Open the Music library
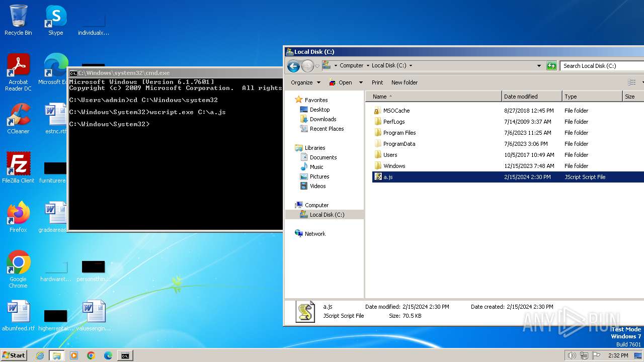644x362 pixels. (316, 167)
